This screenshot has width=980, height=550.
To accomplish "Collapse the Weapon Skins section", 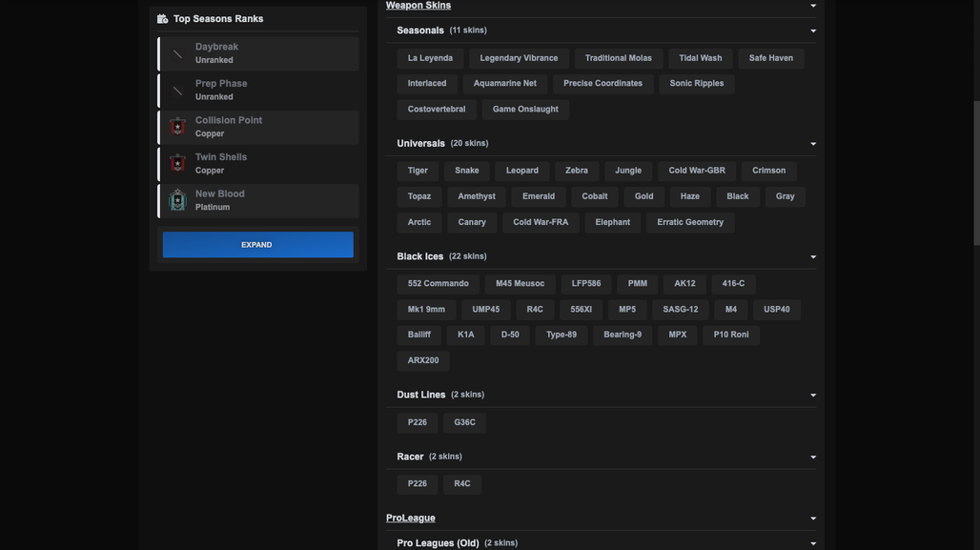I will click(813, 6).
